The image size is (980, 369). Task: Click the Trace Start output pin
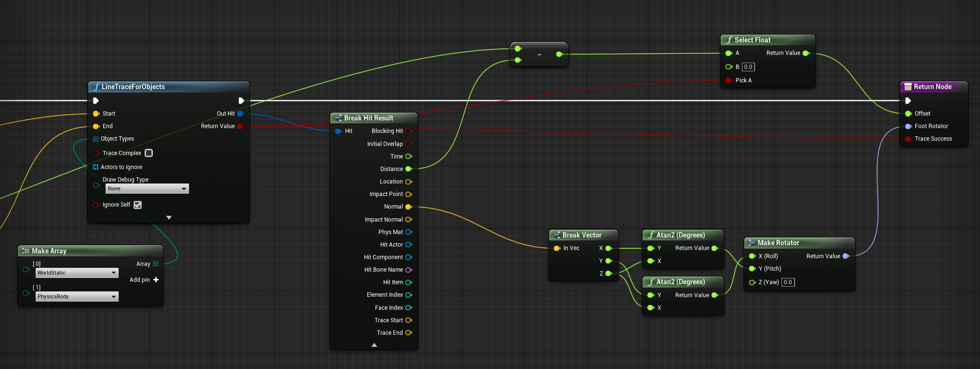409,320
